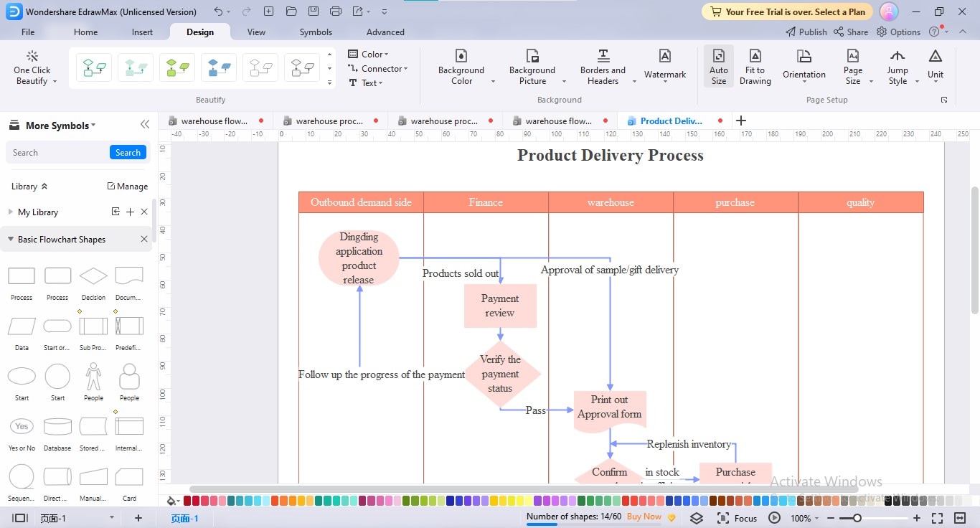
Task: Click the zoom slider handle
Action: (x=857, y=518)
